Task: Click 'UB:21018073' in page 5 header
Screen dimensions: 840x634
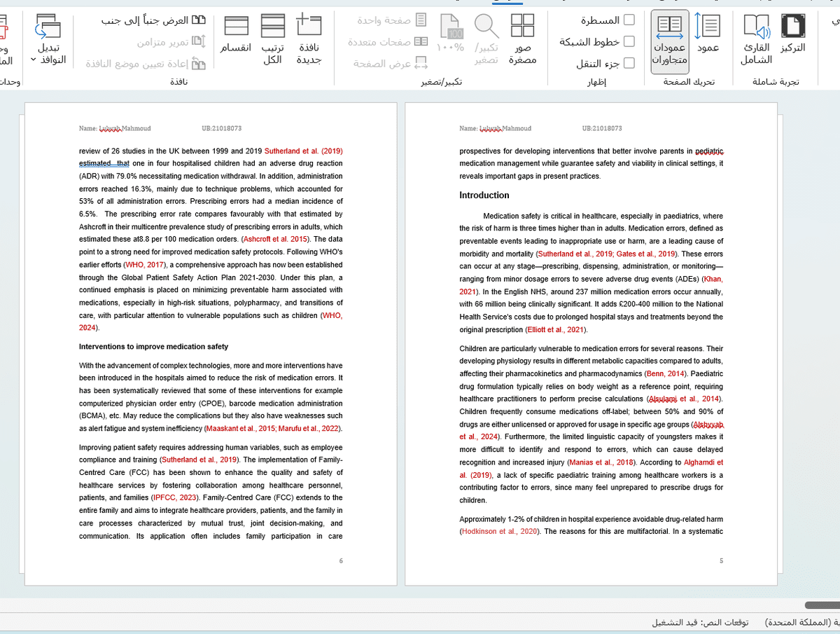Action: click(602, 128)
